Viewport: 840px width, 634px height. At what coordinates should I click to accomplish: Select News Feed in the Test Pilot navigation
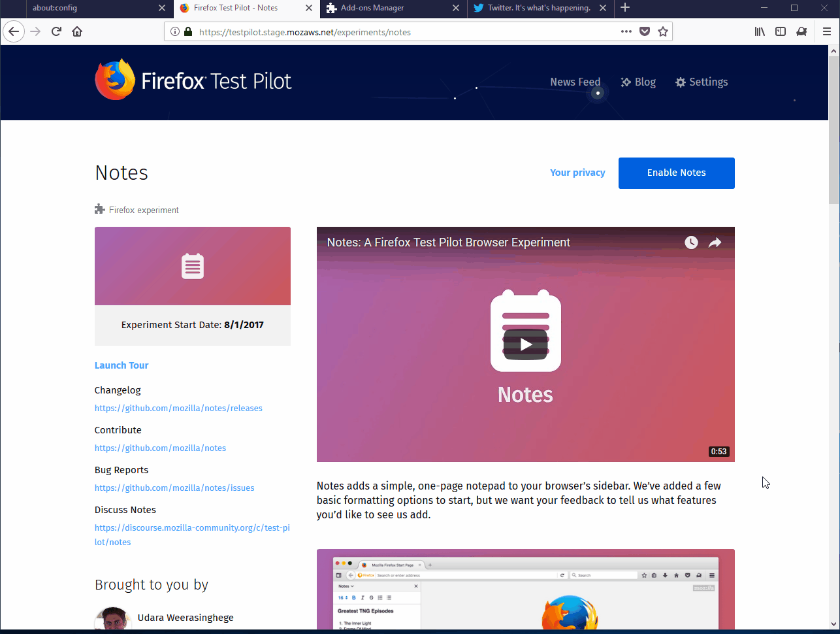pyautogui.click(x=575, y=82)
